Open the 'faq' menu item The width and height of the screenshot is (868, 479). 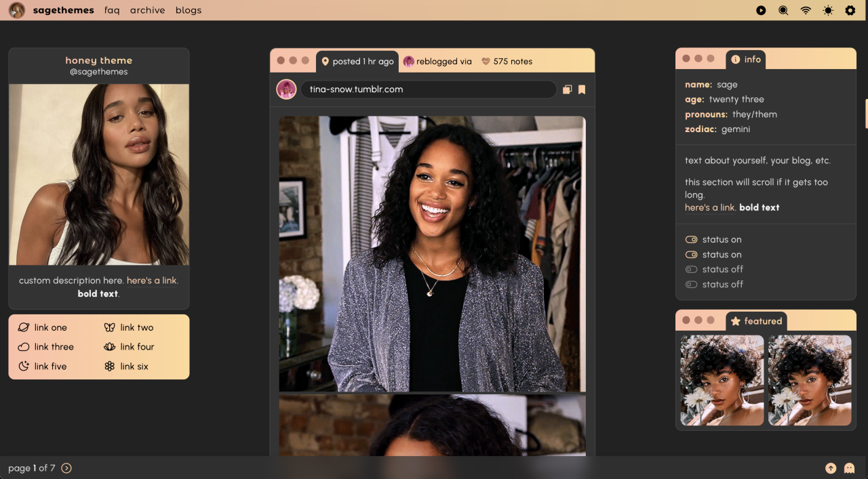point(112,11)
